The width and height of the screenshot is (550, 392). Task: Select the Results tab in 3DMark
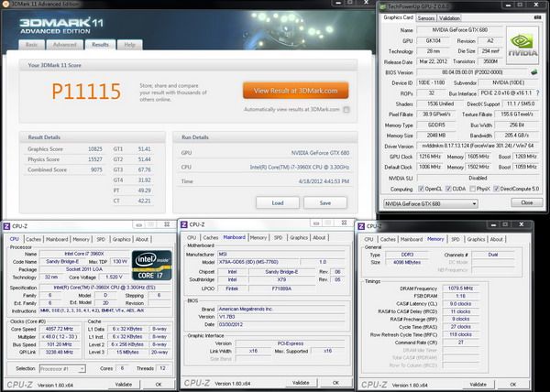click(100, 45)
